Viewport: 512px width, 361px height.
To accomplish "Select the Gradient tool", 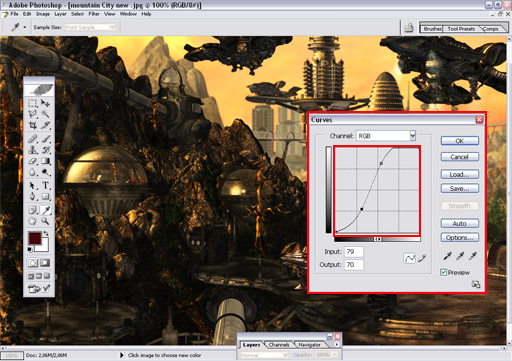I will point(45,161).
